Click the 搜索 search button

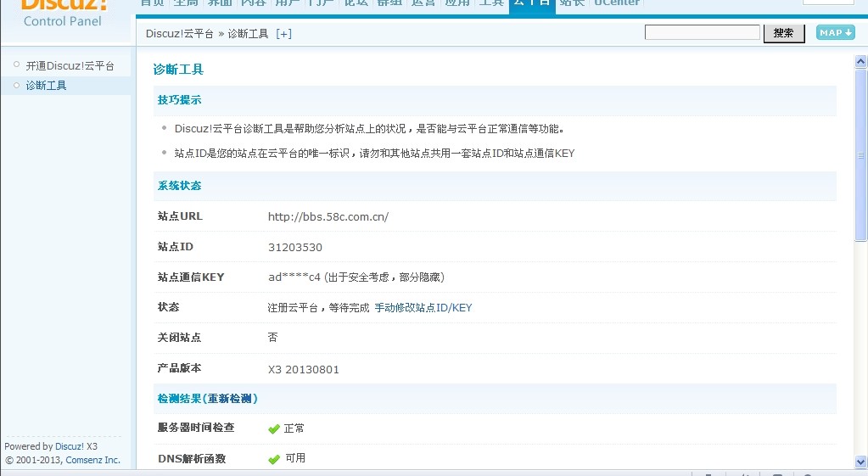(784, 33)
